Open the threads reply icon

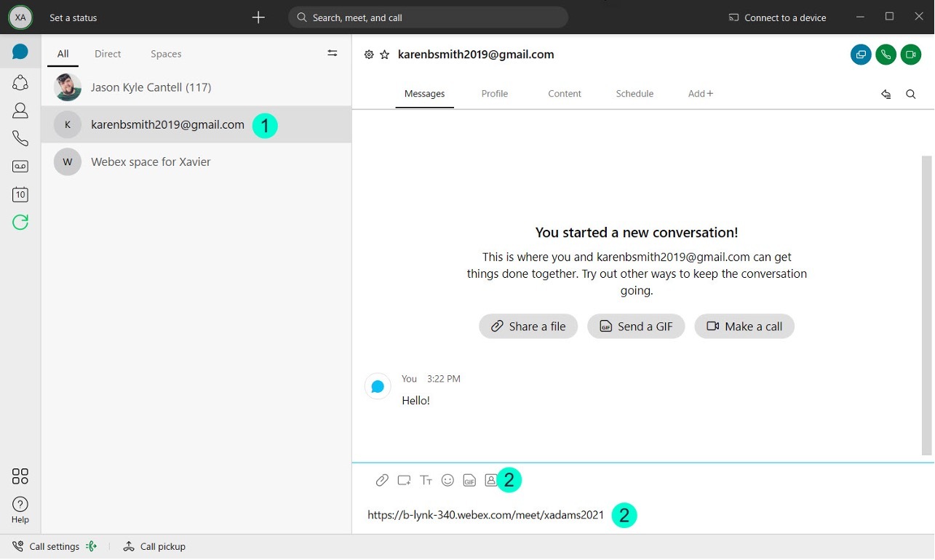pos(886,94)
